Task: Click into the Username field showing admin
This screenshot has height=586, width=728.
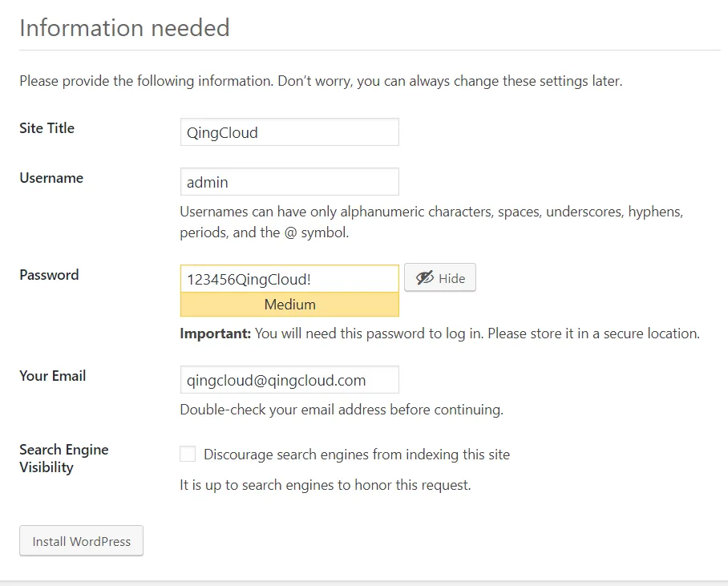Action: [289, 182]
